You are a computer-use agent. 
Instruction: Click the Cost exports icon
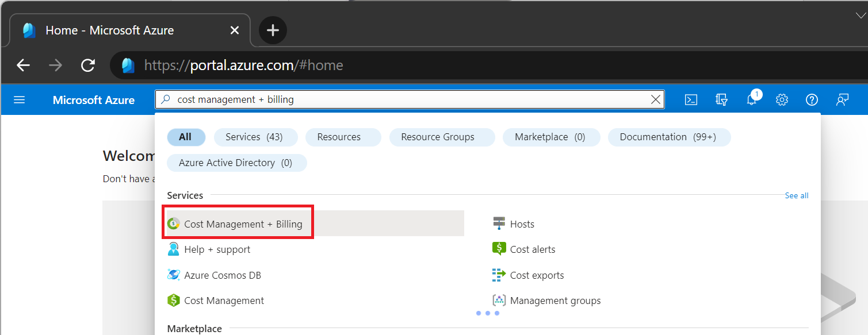point(499,275)
